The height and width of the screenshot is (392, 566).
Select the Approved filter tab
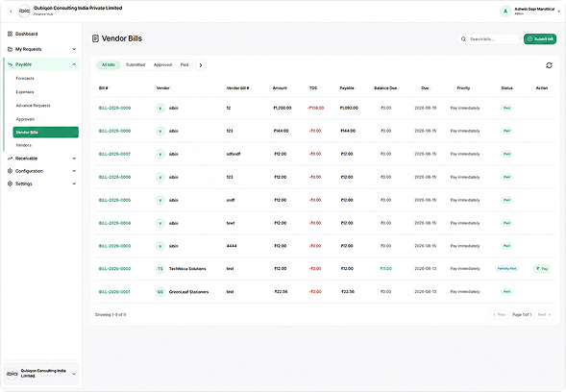pyautogui.click(x=162, y=65)
